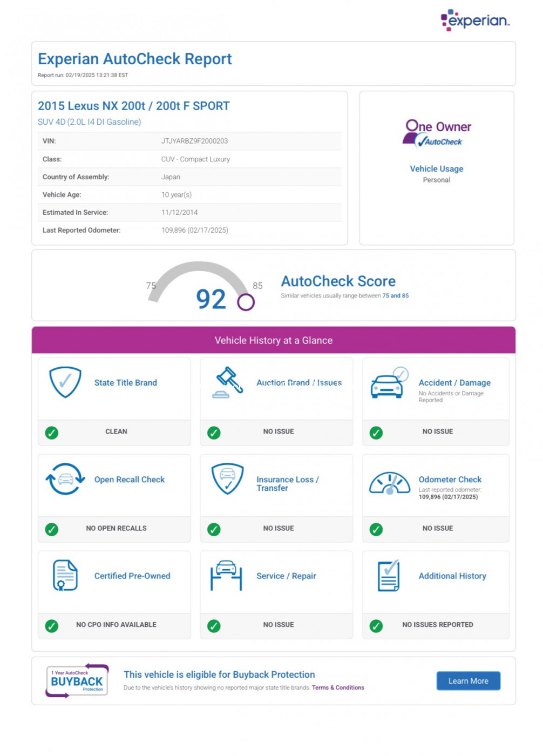Image resolution: width=543 pixels, height=756 pixels.
Task: Click the odometer reading under Odometer Check
Action: tap(448, 497)
